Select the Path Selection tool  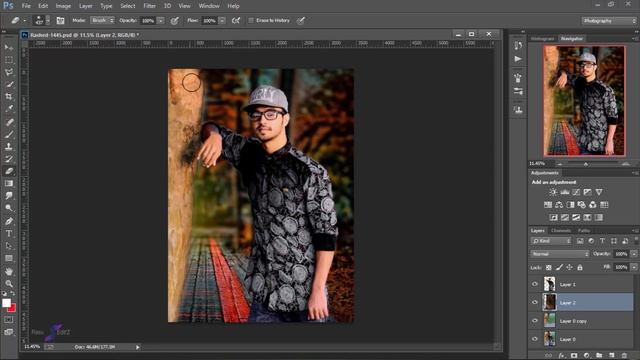(x=9, y=246)
